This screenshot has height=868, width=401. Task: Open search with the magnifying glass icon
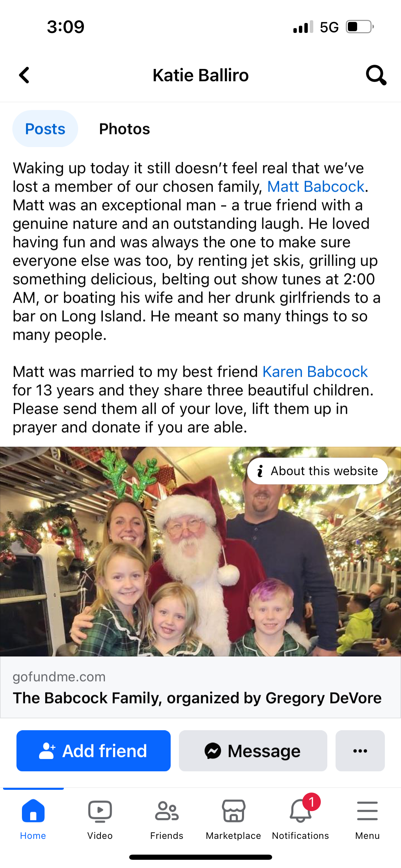pos(376,75)
